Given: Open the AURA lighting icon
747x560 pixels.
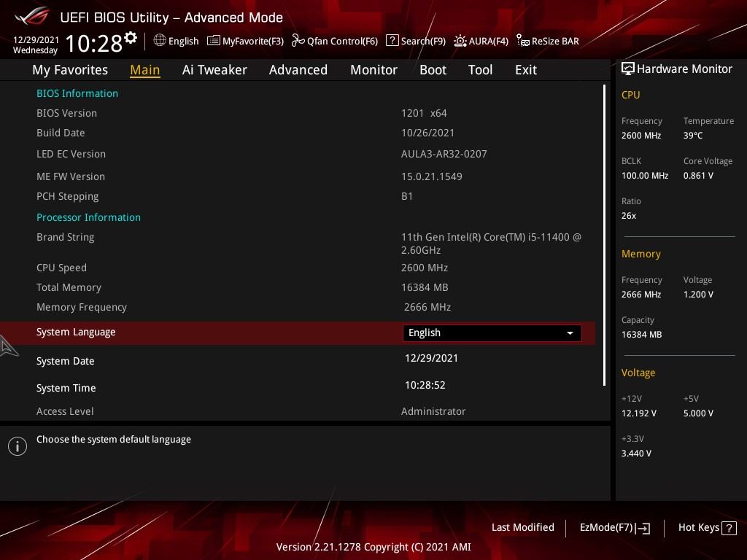Looking at the screenshot, I should 460,41.
